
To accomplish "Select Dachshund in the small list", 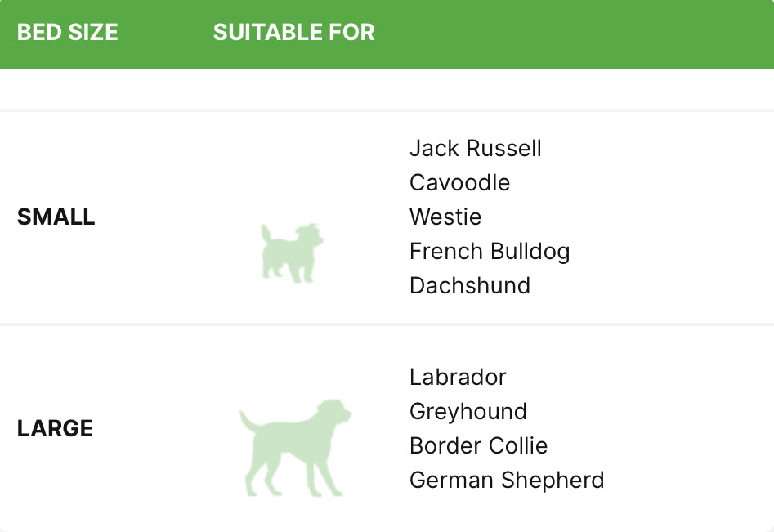I will 470,286.
